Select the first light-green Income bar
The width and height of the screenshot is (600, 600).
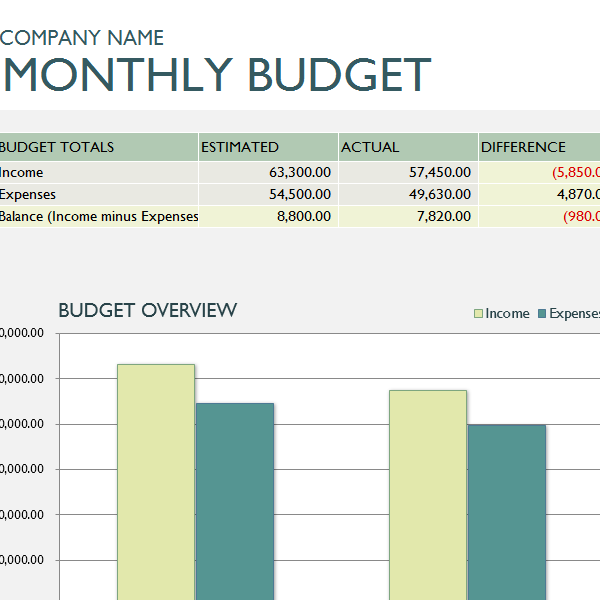(156, 482)
